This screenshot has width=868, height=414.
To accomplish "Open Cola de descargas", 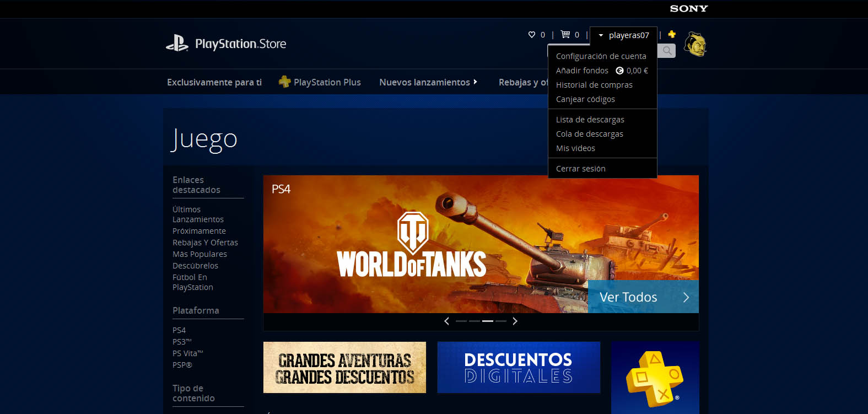I will 590,134.
